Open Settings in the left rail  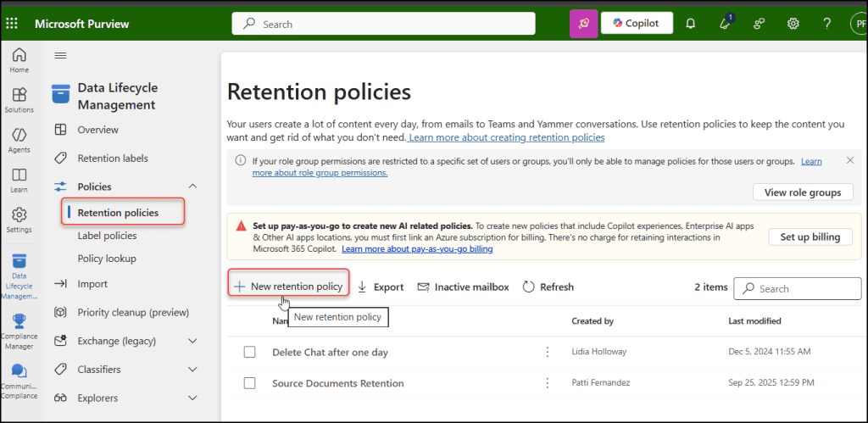point(19,220)
